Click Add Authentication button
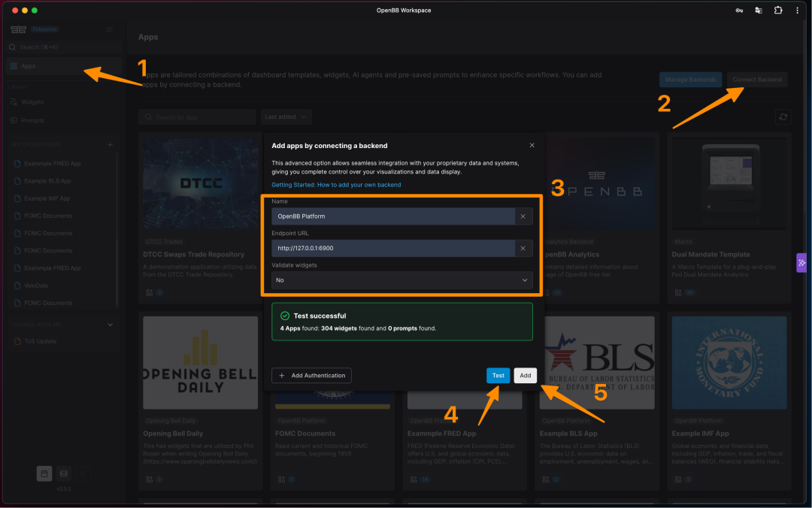Image resolution: width=812 pixels, height=508 pixels. pyautogui.click(x=312, y=376)
